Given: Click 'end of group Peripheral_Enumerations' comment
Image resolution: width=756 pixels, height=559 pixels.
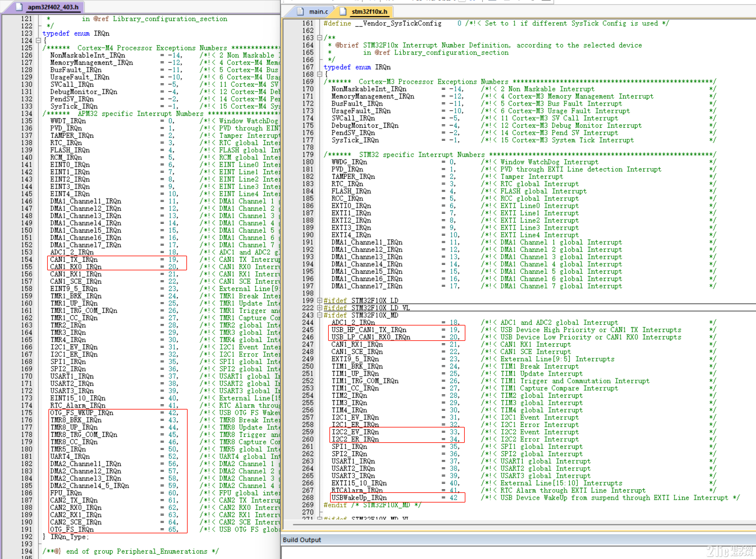Looking at the screenshot, I should pos(131,552).
